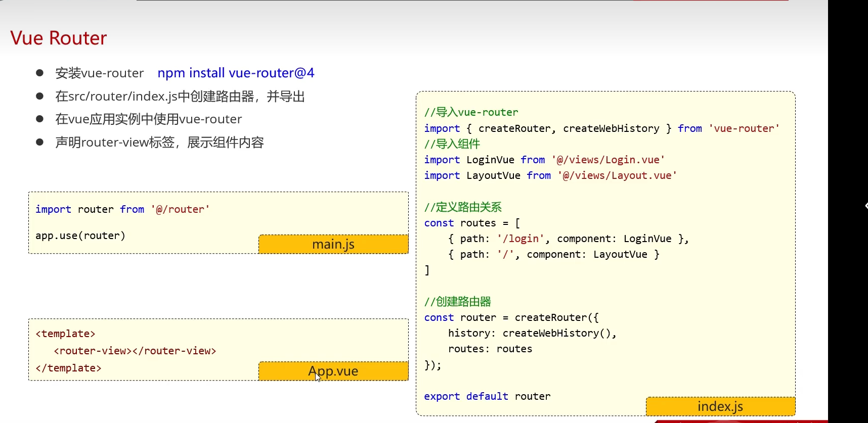Click the "<router-view></router-view>" code line

(x=135, y=351)
